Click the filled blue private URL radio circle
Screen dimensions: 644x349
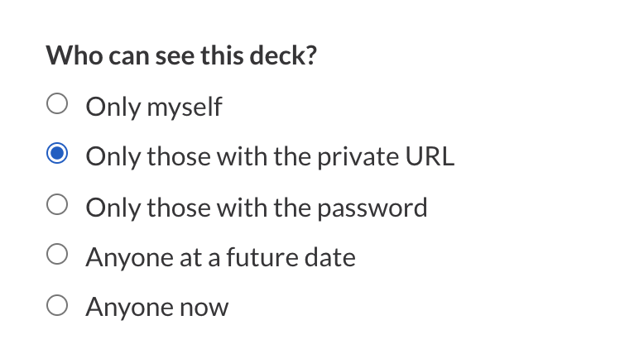(56, 155)
